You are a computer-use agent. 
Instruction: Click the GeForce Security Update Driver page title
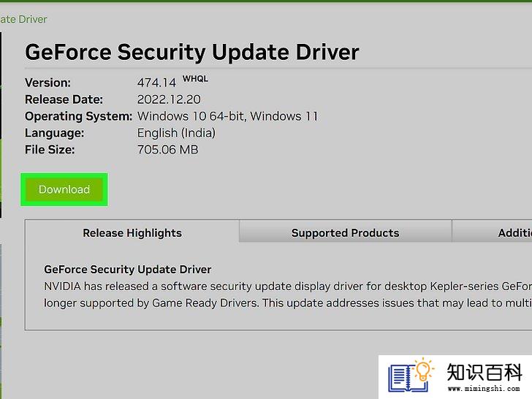pos(192,53)
